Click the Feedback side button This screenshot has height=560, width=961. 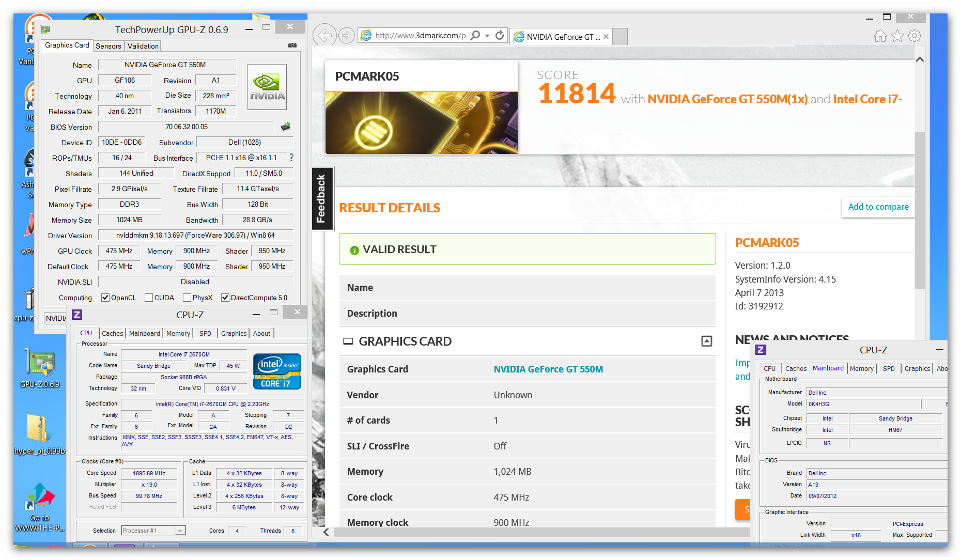pos(322,198)
